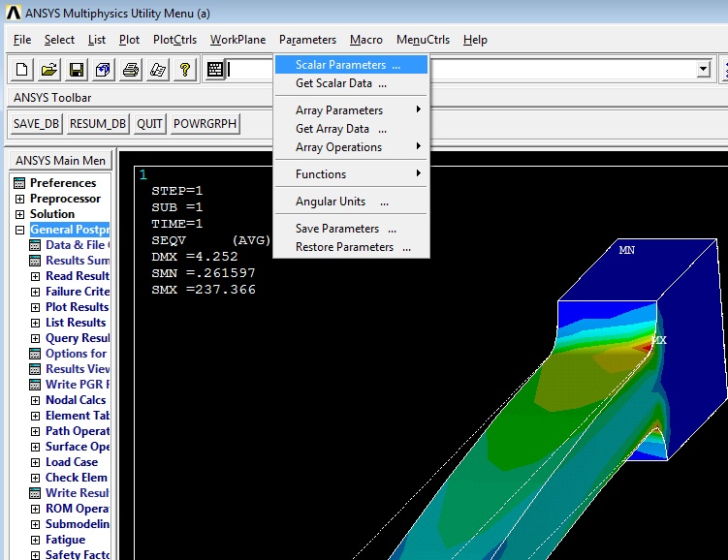Viewport: 728px width, 560px height.
Task: Expand the Failure Criteria node
Action: 35,292
